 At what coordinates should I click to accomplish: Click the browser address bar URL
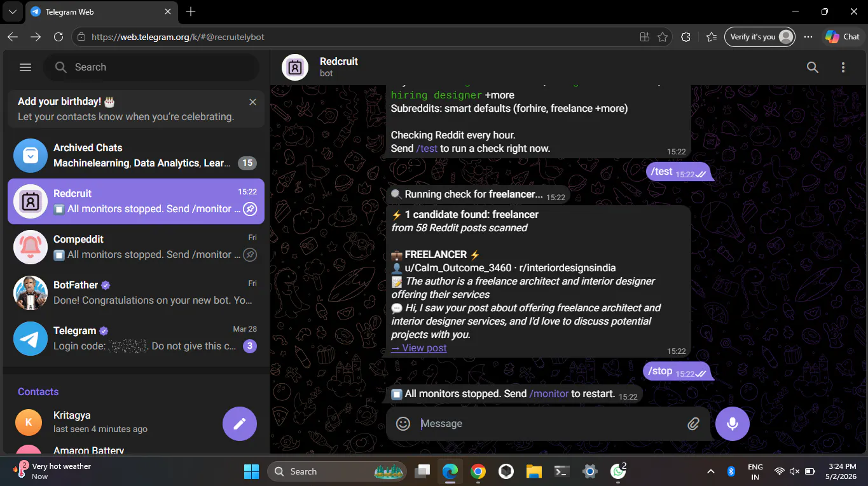point(178,37)
